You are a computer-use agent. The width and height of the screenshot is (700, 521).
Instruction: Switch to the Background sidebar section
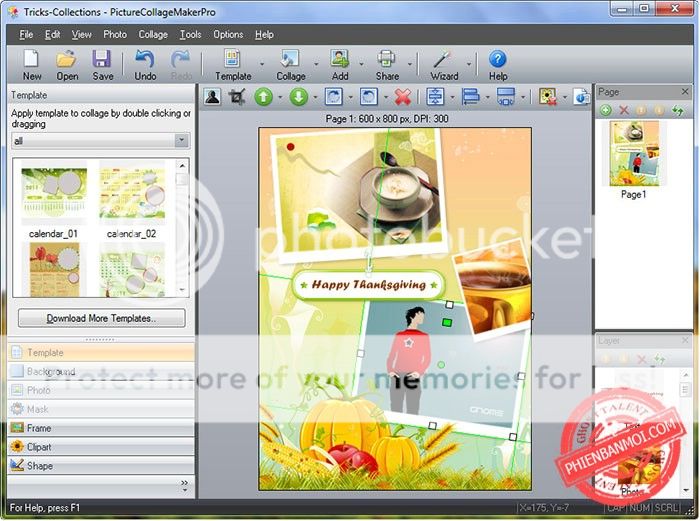pos(101,371)
